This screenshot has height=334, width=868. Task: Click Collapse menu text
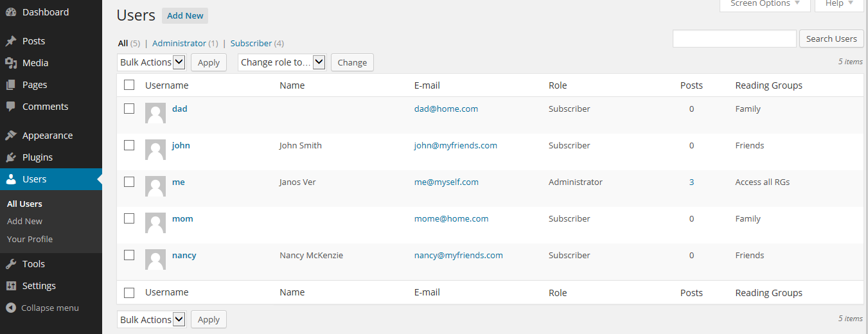[x=50, y=308]
